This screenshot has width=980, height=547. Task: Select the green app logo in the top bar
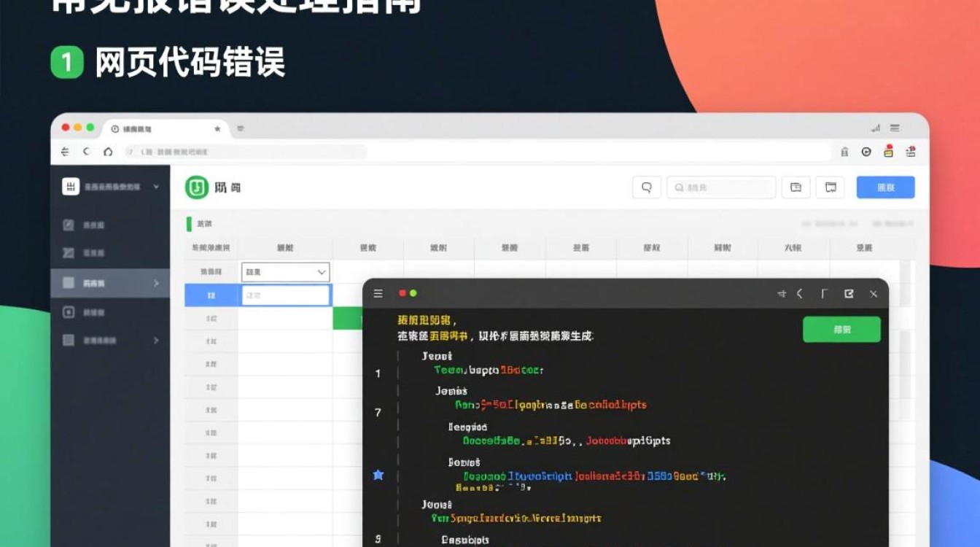195,187
